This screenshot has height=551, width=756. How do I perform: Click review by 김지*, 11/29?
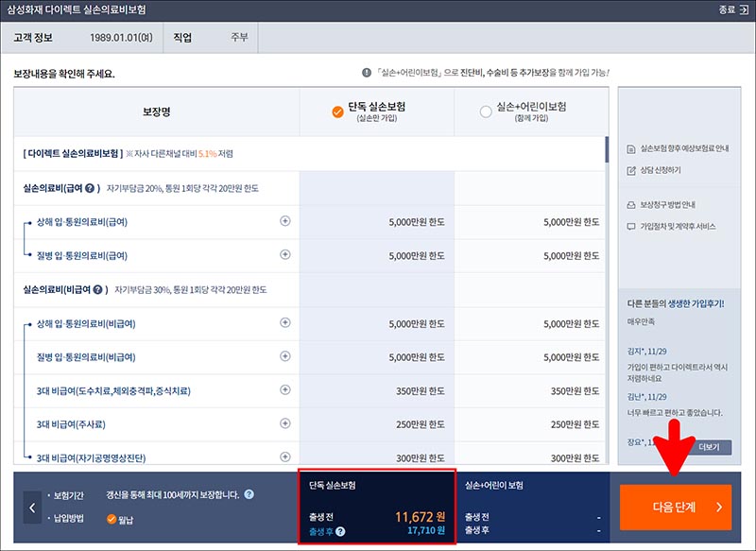[x=646, y=352]
